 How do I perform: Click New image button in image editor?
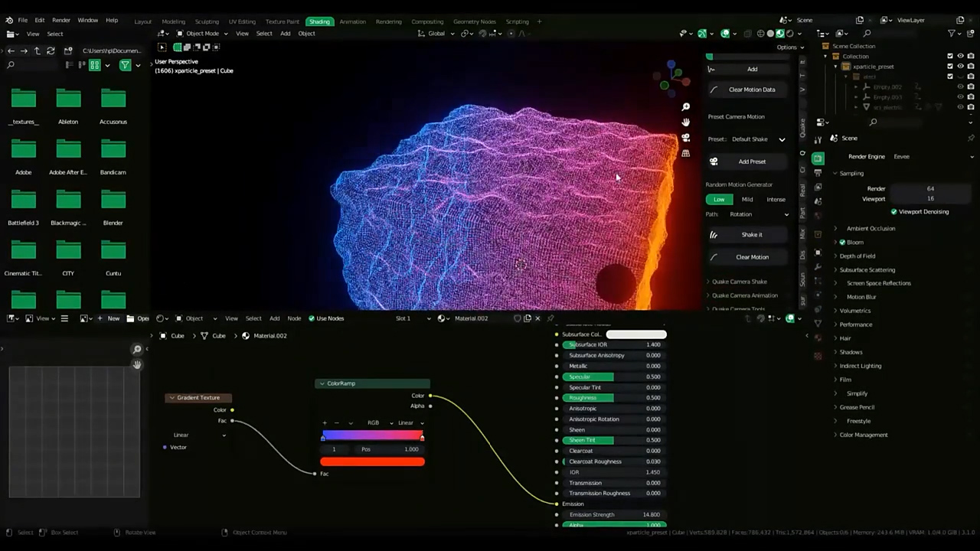click(x=109, y=318)
